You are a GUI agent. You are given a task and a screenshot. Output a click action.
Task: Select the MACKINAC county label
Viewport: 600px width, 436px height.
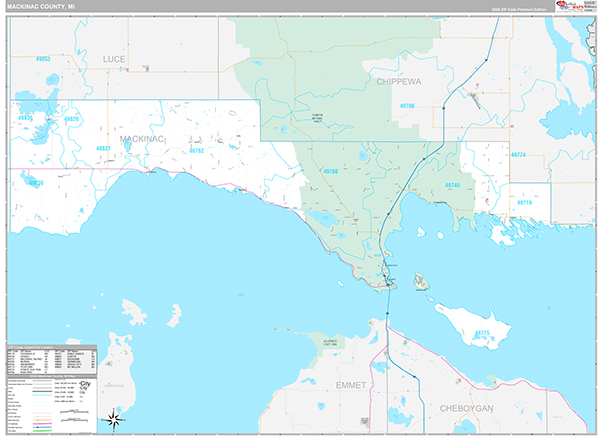pyautogui.click(x=142, y=139)
